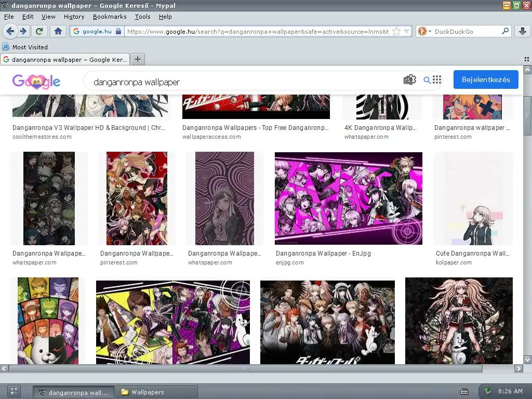Open the History menu

[x=74, y=17]
